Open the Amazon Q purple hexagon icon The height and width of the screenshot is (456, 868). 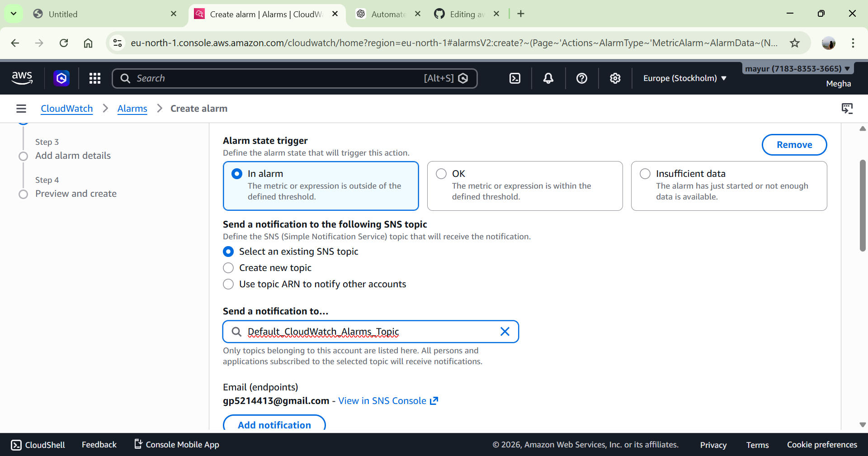click(61, 78)
